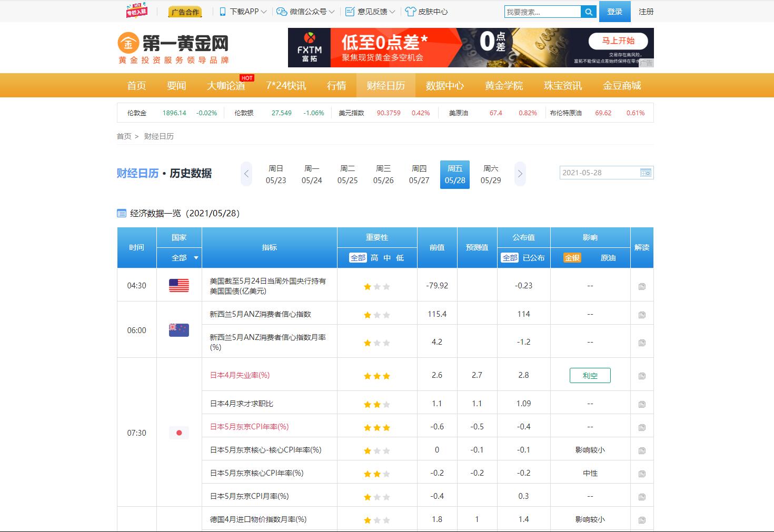The height and width of the screenshot is (532, 774).
Task: Open interpretation icon for Japan unemployment rate row
Action: pos(641,376)
